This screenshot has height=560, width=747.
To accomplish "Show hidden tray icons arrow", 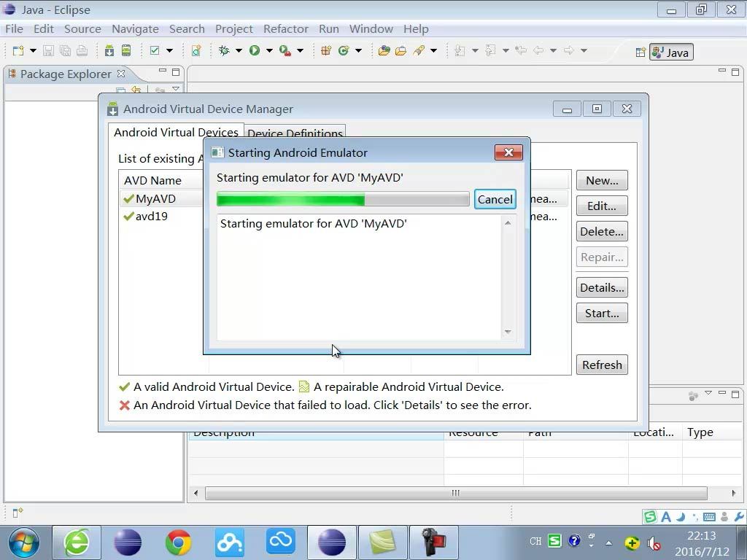I will pyautogui.click(x=609, y=542).
